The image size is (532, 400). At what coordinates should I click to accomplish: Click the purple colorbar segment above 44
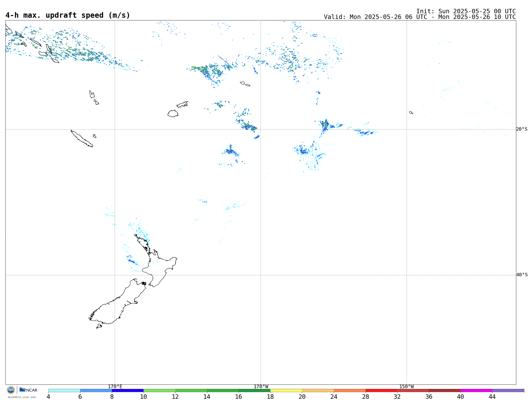click(508, 391)
